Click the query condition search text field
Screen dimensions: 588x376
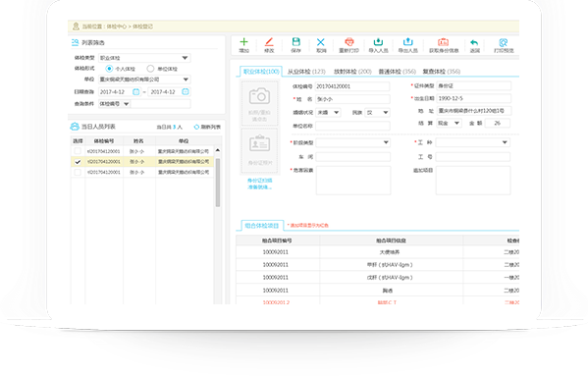(161, 104)
